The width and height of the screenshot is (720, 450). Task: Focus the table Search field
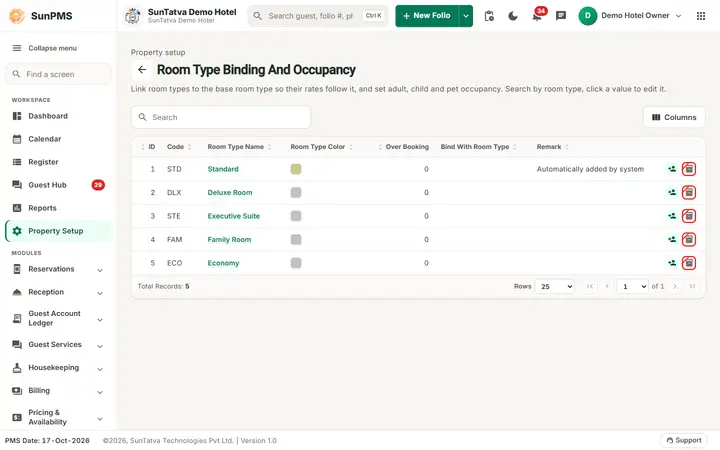point(221,118)
